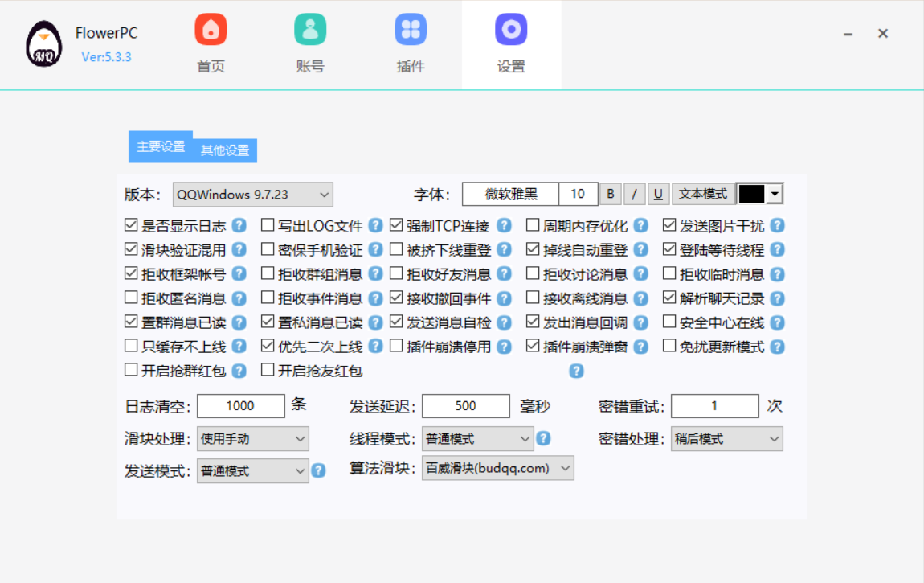
Task: Click the help icon next to 发送模式
Action: pyautogui.click(x=318, y=470)
